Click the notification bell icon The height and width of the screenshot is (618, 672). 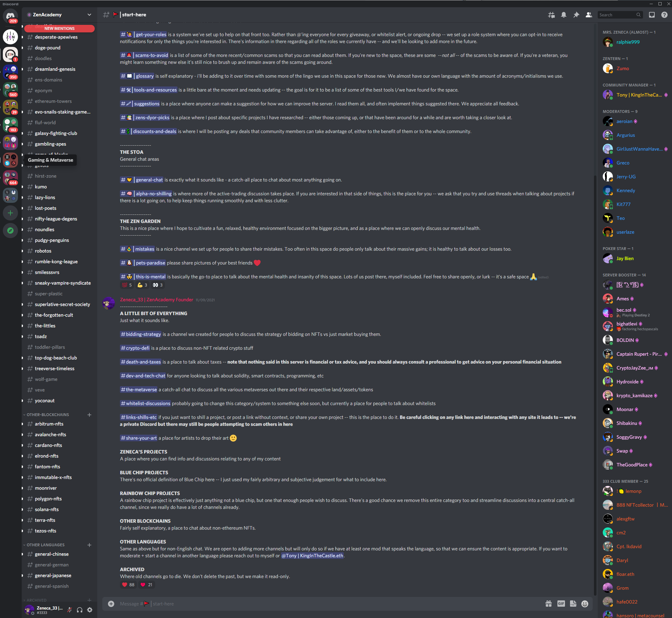point(563,14)
